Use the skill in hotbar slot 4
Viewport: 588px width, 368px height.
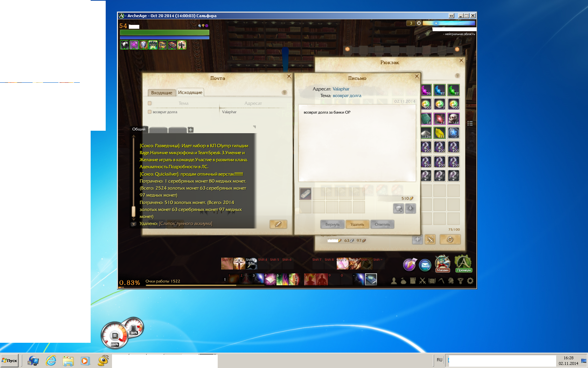click(270, 279)
